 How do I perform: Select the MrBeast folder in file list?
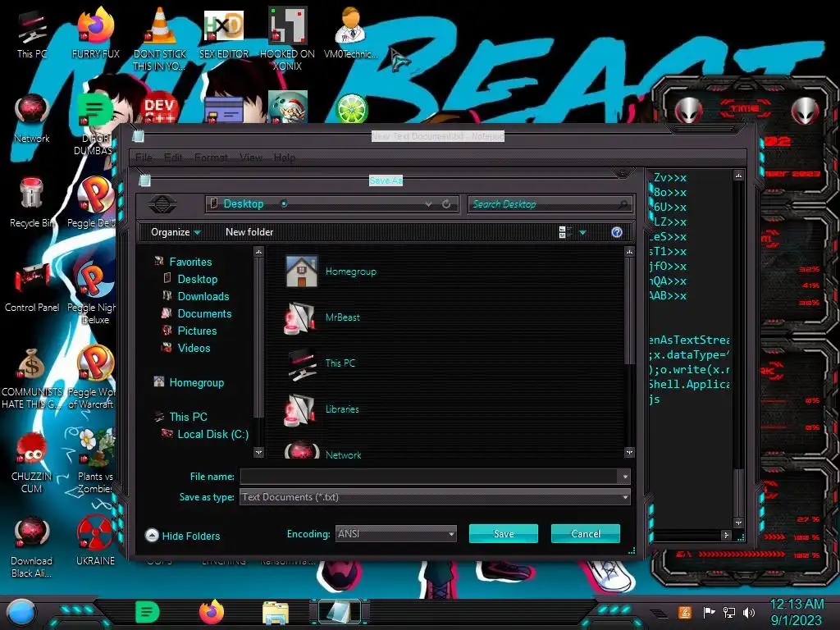coord(322,317)
